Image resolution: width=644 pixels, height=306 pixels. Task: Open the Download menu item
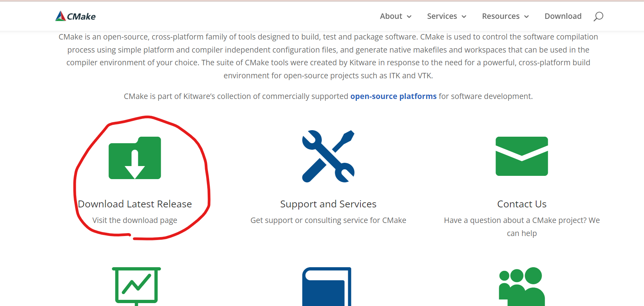point(563,16)
